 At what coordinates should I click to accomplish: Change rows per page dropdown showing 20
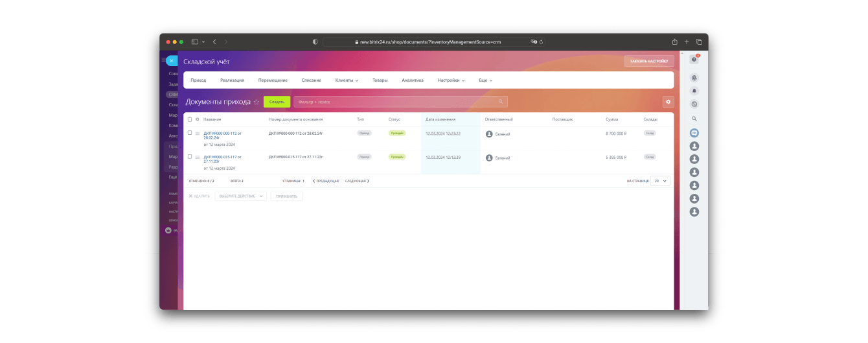pyautogui.click(x=660, y=181)
